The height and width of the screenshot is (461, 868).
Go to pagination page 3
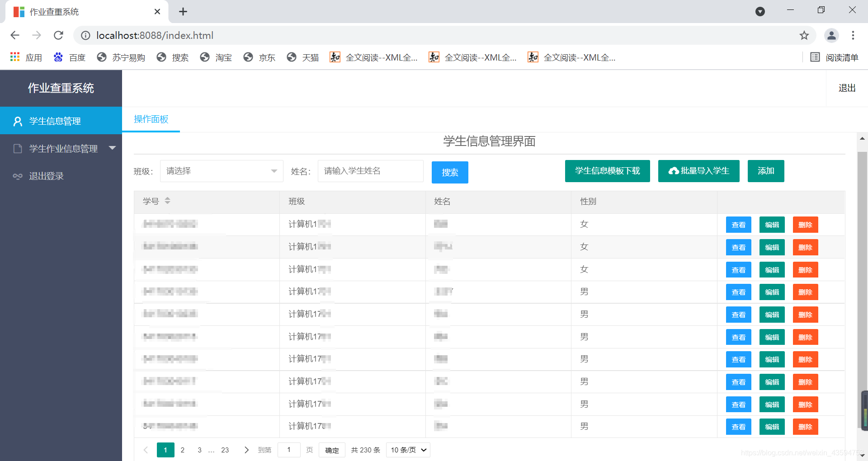199,450
